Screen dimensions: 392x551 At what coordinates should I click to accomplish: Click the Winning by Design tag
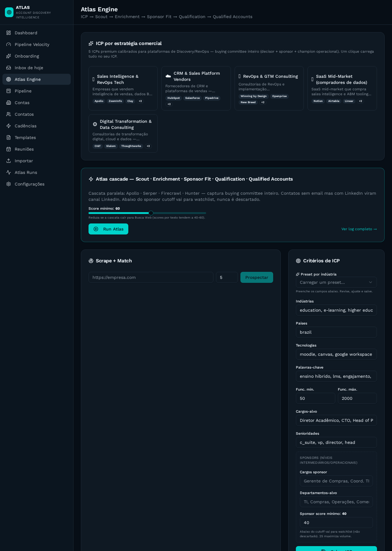(x=254, y=96)
